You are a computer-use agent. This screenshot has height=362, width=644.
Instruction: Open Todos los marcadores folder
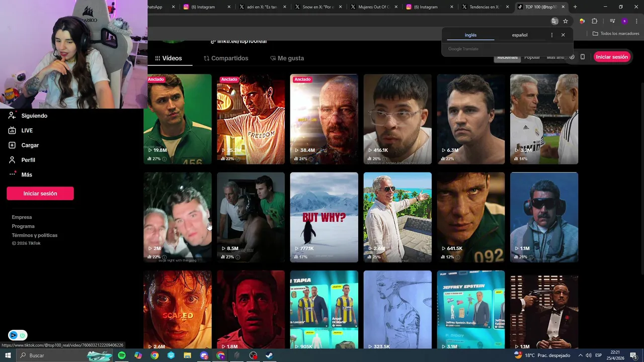[616, 34]
